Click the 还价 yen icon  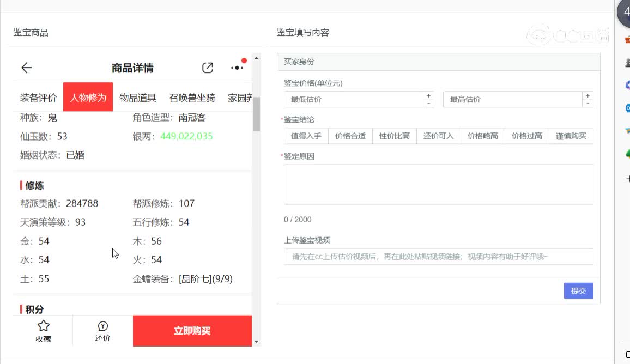tap(102, 326)
